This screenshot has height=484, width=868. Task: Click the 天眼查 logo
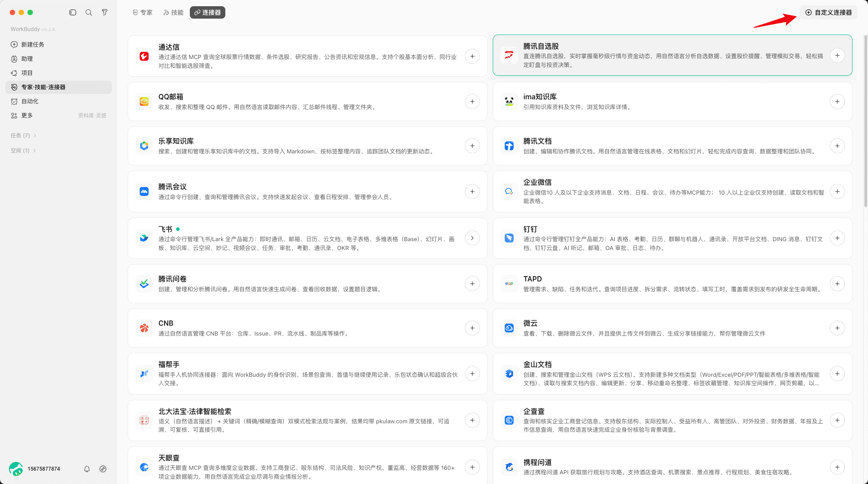coord(144,467)
